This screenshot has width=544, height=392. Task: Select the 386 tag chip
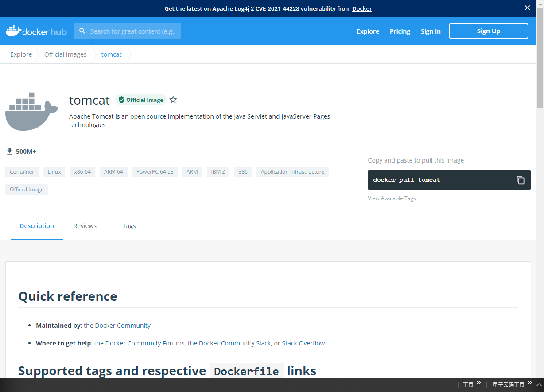pos(243,172)
